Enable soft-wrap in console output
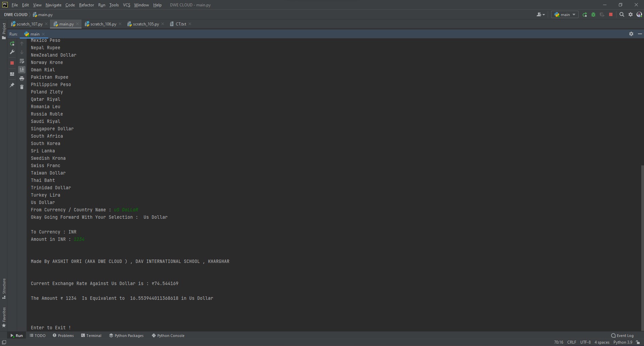644x346 pixels. pos(22,61)
